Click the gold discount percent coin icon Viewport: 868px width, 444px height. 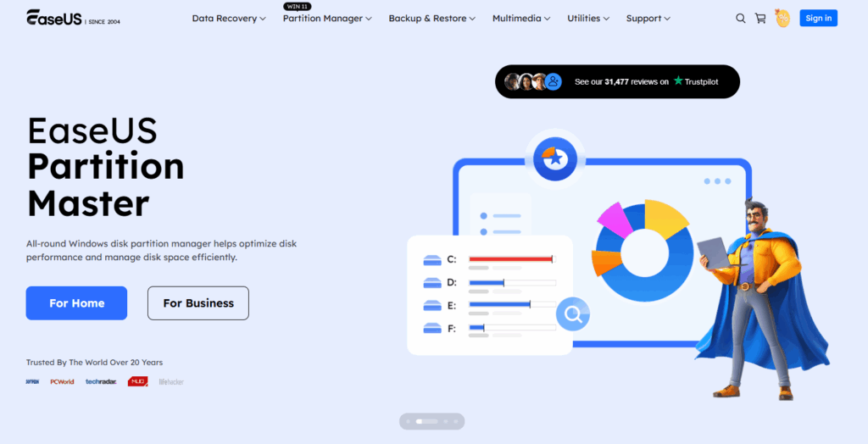[x=782, y=19]
